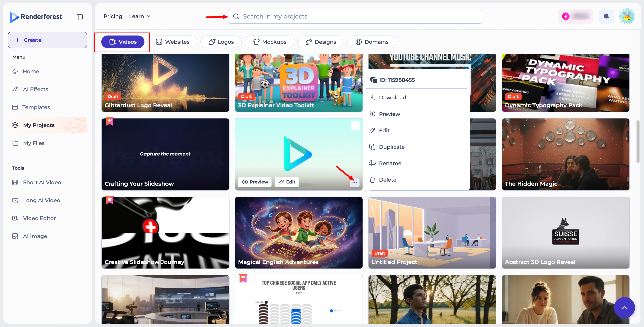Click the scroll-to-top arrow button
Screen dimensions: 644x327
coord(624,308)
